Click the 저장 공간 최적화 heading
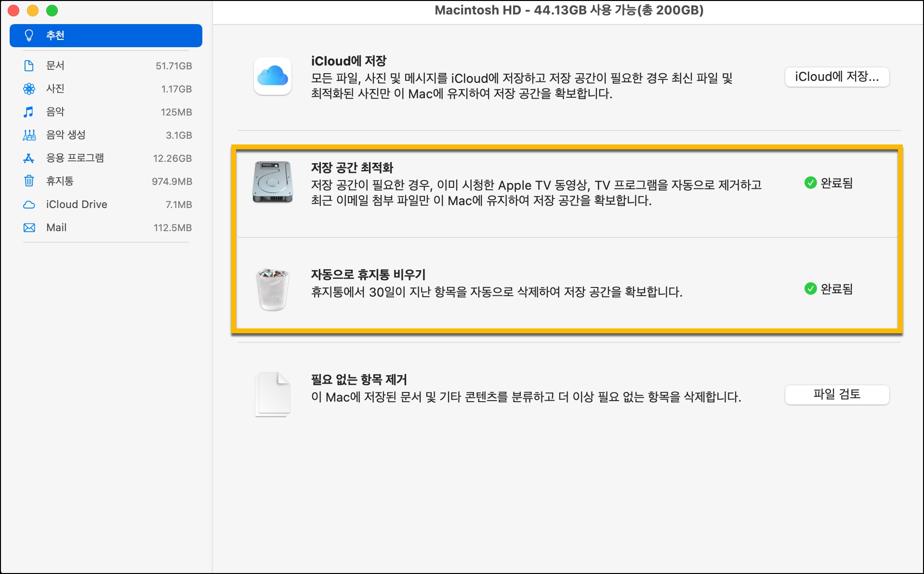Viewport: 924px width, 574px height. pyautogui.click(x=352, y=168)
